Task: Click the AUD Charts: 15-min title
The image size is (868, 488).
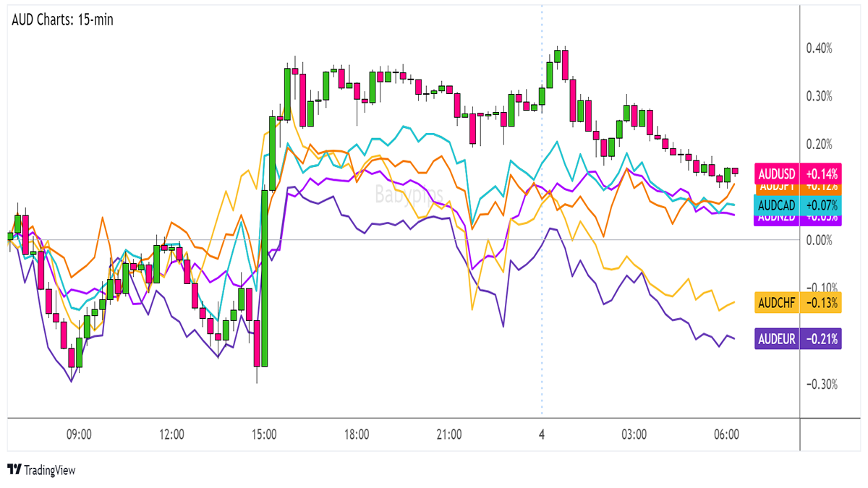Action: click(62, 20)
